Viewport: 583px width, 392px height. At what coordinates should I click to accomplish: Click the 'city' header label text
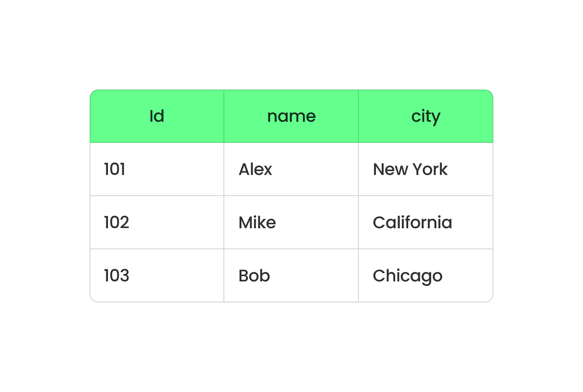click(426, 117)
